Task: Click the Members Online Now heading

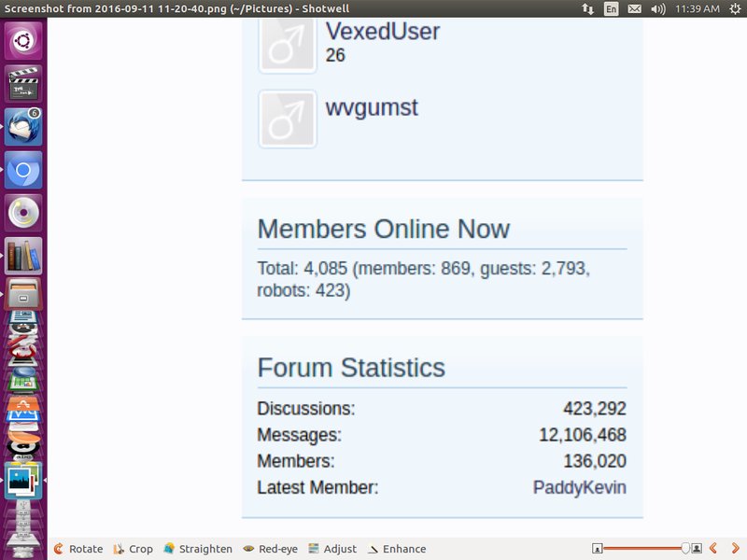Action: 384,229
